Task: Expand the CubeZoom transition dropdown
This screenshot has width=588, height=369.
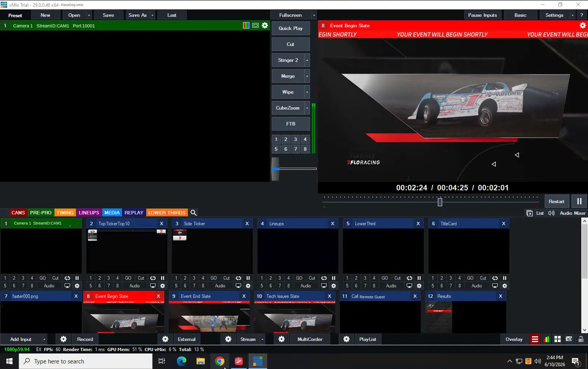Action: tap(307, 108)
